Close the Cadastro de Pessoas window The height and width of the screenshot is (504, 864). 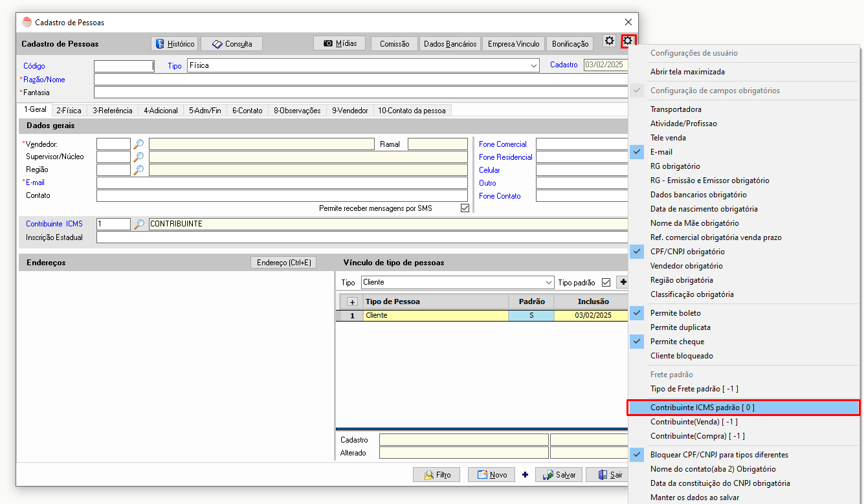coord(628,23)
